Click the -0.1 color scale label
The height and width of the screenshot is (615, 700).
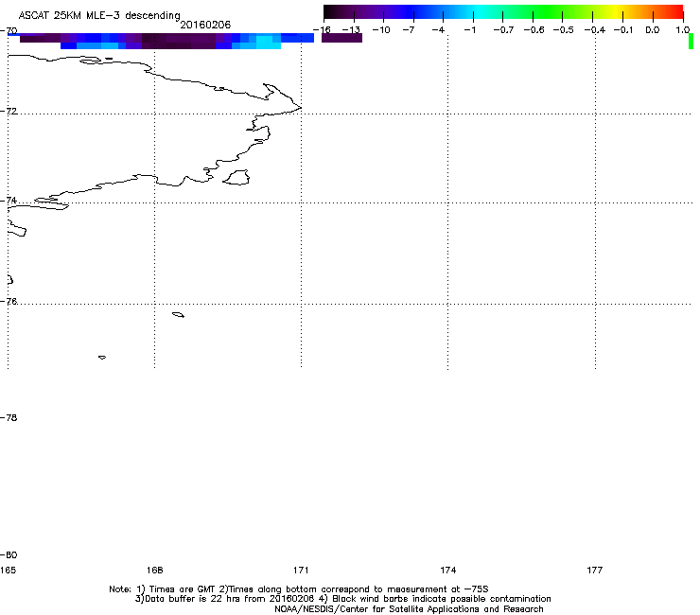click(623, 30)
